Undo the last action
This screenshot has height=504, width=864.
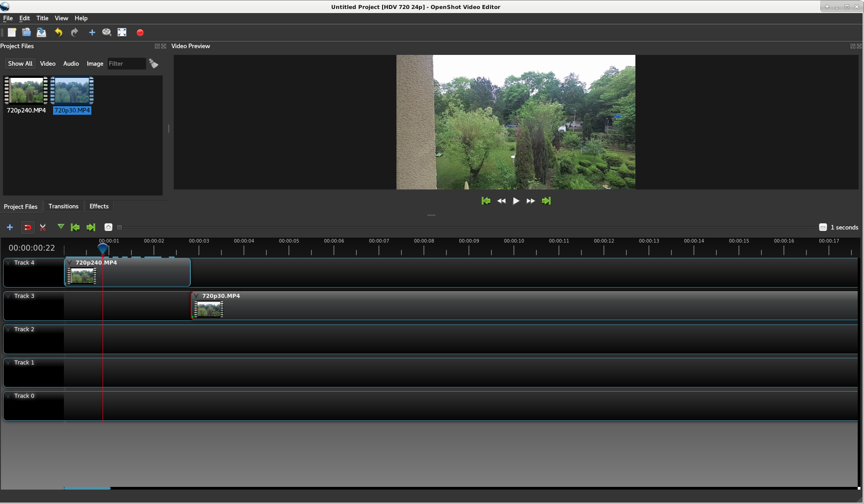58,32
